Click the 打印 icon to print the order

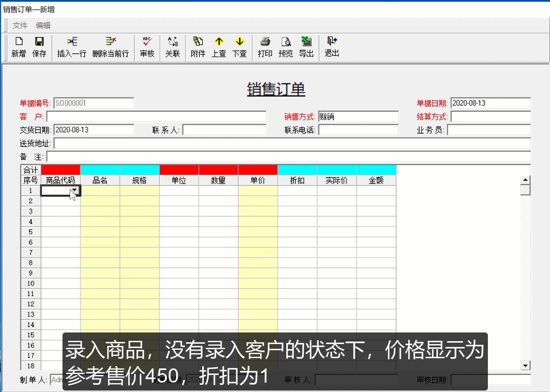coord(265,47)
